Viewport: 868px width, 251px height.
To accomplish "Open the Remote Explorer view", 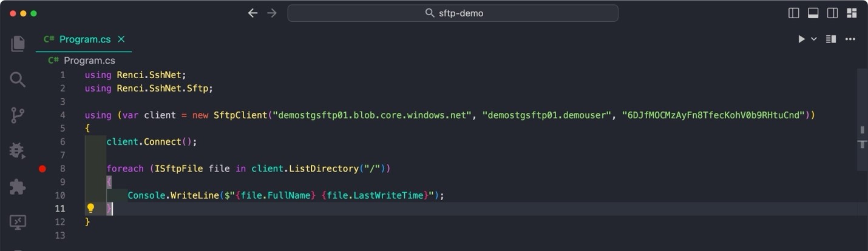I will pyautogui.click(x=18, y=222).
